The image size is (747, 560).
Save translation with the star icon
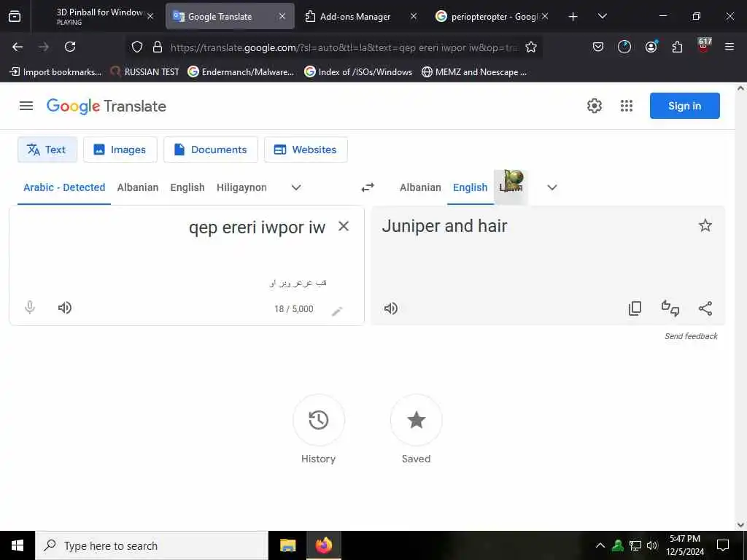click(705, 225)
